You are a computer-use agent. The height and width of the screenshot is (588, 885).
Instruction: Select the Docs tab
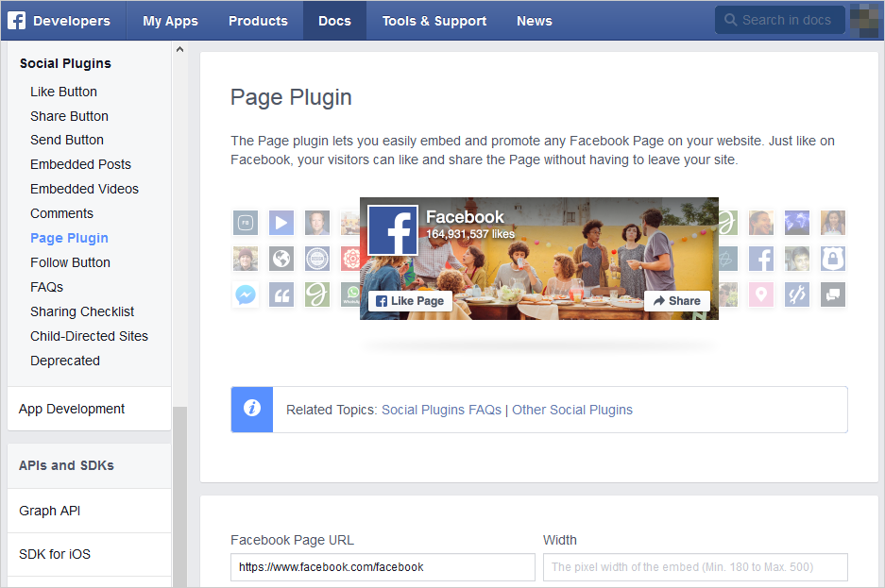[334, 21]
